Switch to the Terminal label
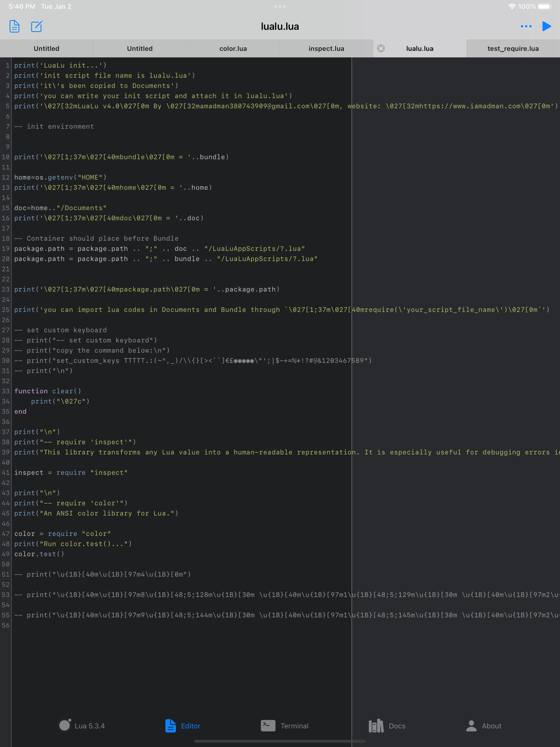560x747 pixels. [294, 726]
